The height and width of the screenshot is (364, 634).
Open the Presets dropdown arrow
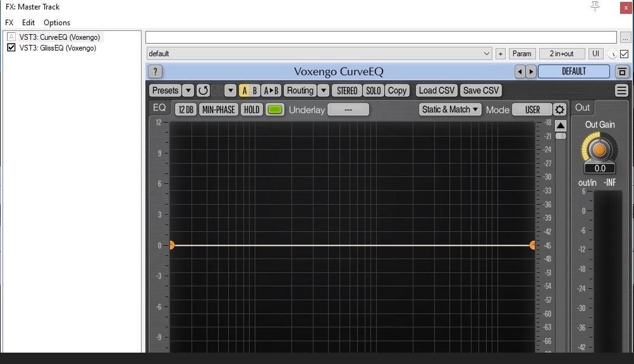coord(188,90)
